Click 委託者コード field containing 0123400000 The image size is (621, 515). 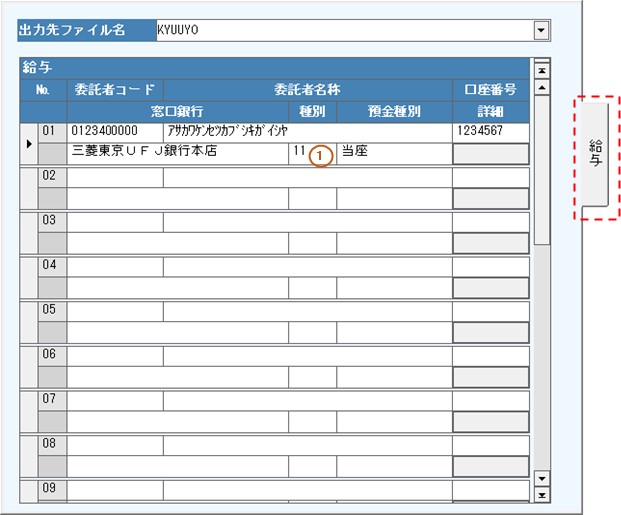coord(115,131)
